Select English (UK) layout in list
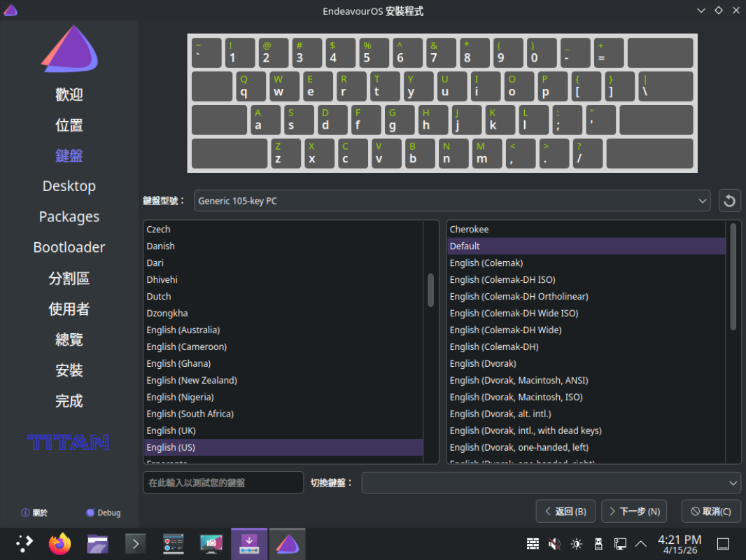This screenshot has height=560, width=746. point(171,430)
